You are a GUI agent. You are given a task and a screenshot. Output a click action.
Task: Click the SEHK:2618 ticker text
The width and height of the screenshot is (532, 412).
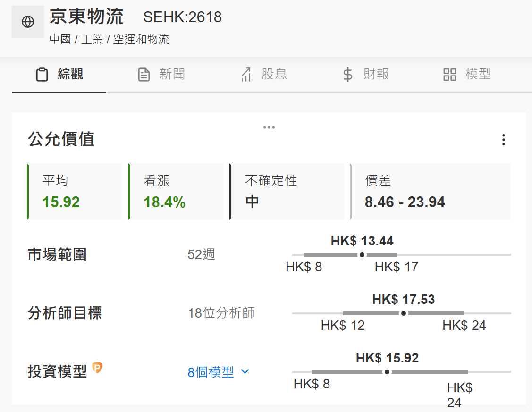pyautogui.click(x=183, y=17)
